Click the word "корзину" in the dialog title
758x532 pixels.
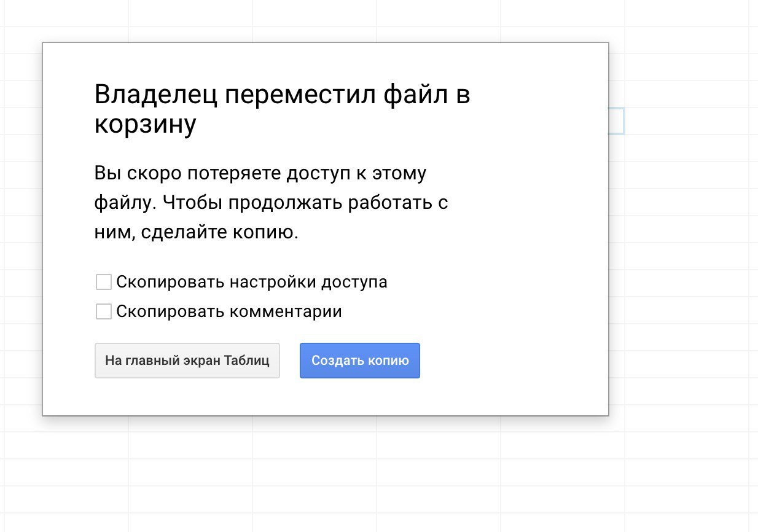[x=145, y=125]
